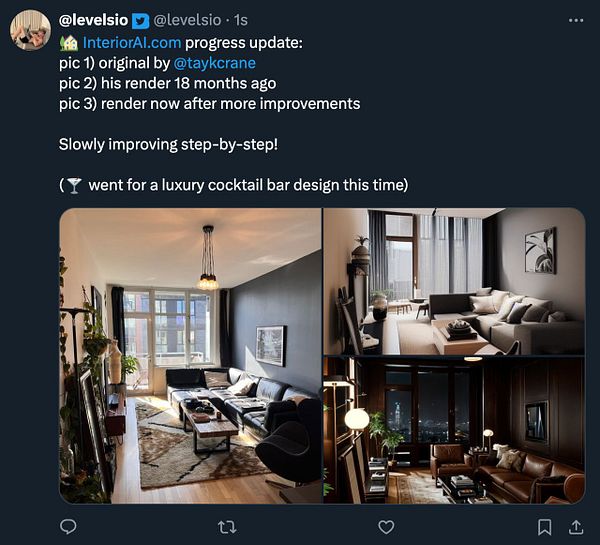Click the cocktail glass emoji
The width and height of the screenshot is (600, 545).
74,186
